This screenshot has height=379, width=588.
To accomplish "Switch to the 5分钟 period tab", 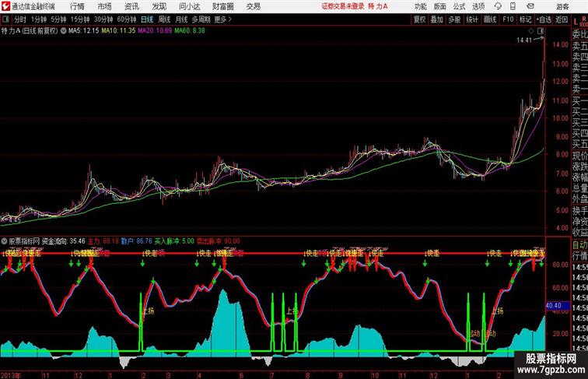I will 58,19.
